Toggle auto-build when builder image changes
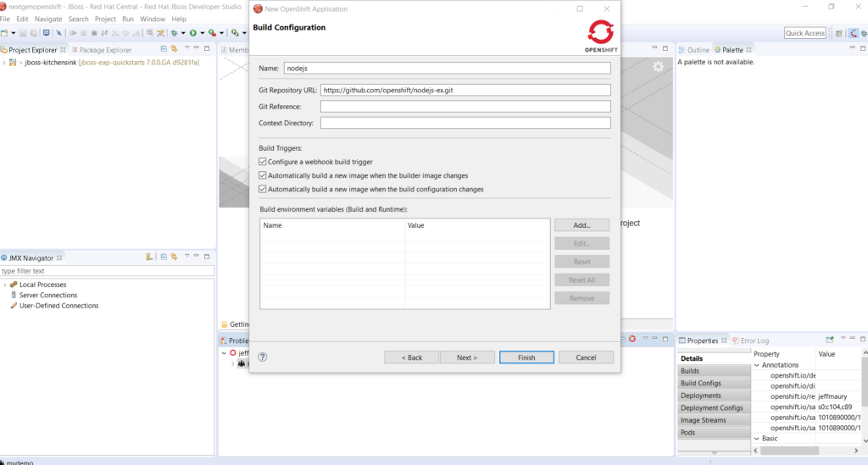This screenshot has height=465, width=868. tap(263, 175)
